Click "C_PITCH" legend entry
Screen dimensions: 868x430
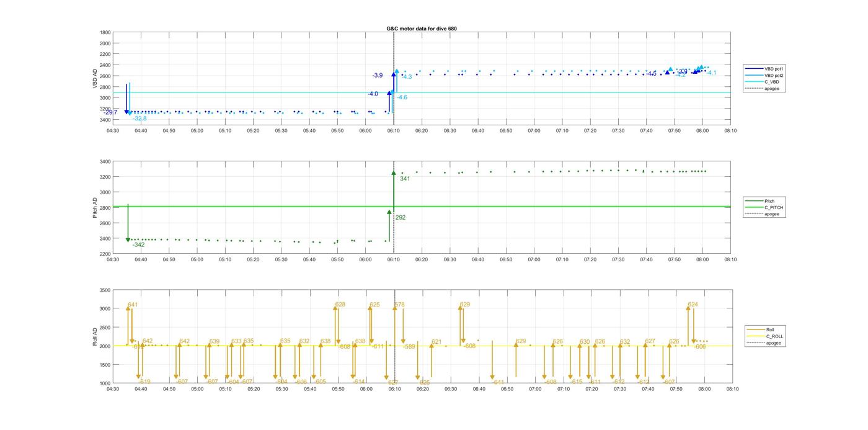(774, 208)
